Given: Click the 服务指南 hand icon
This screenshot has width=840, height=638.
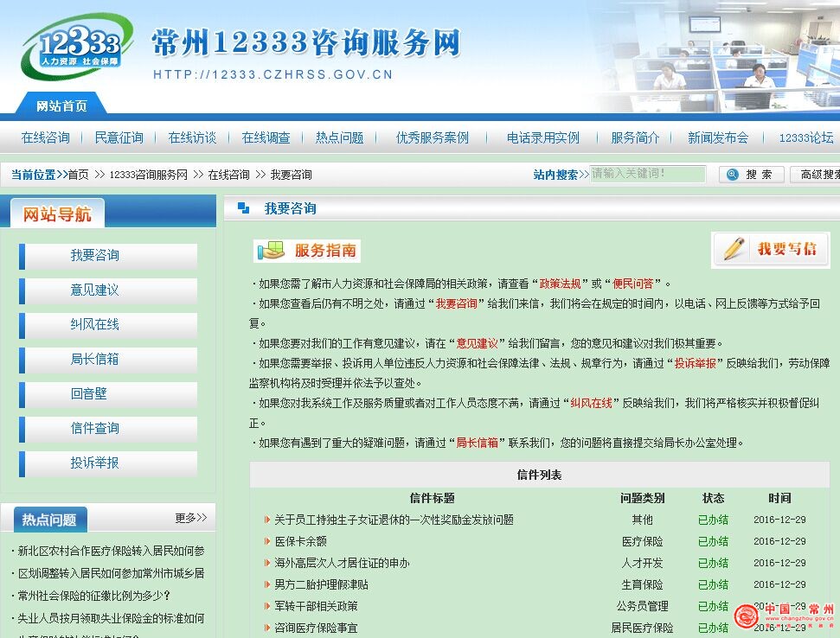Looking at the screenshot, I should coord(272,251).
